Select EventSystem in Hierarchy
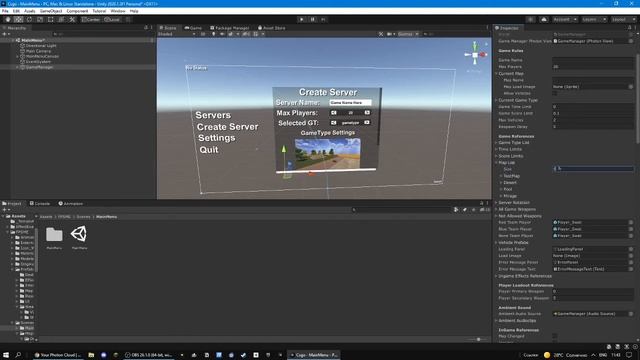640x360 pixels. [38, 62]
